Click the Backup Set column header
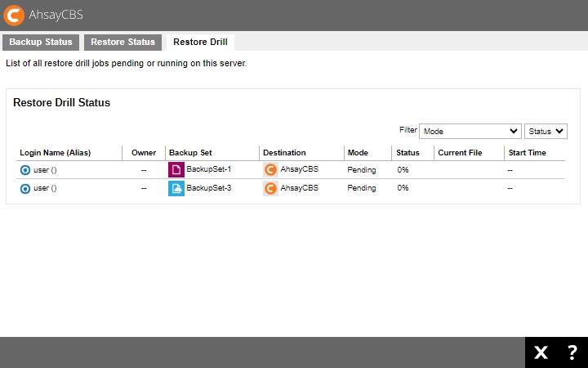 tap(190, 153)
